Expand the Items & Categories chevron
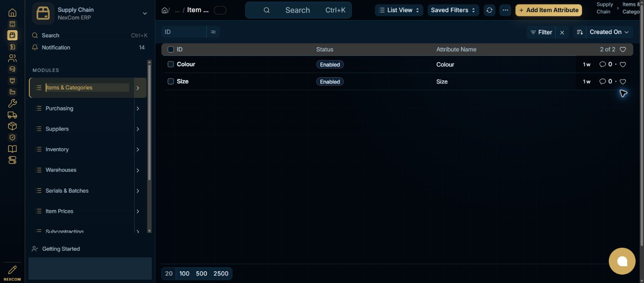This screenshot has height=283, width=644. (138, 88)
